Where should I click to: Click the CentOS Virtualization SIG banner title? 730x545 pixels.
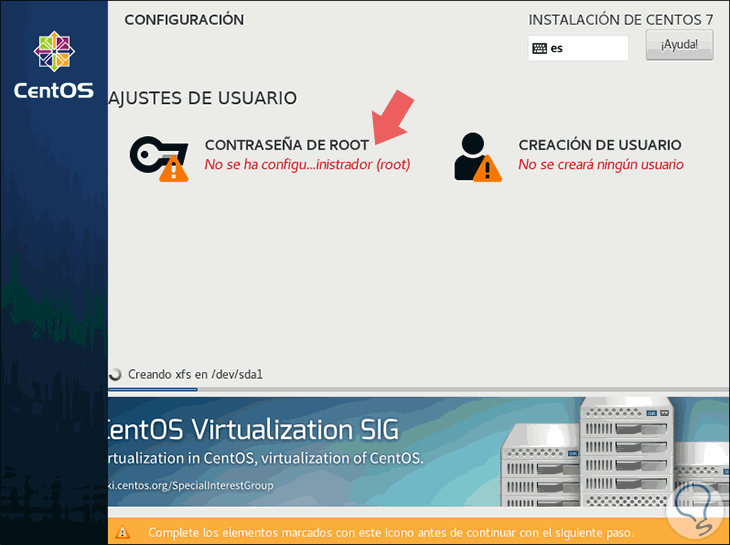coord(253,429)
